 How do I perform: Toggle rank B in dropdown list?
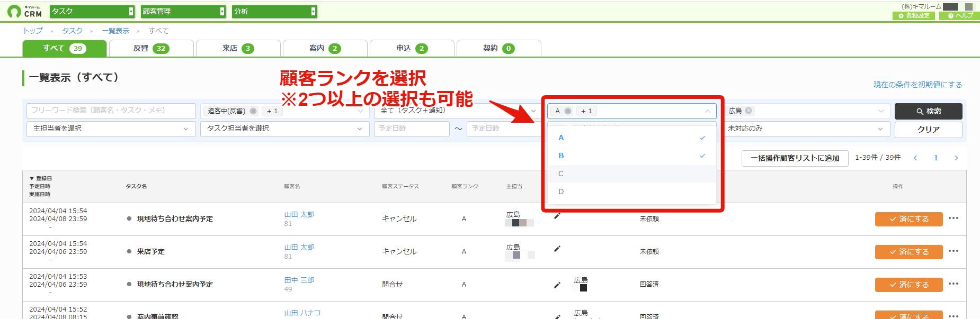click(631, 156)
